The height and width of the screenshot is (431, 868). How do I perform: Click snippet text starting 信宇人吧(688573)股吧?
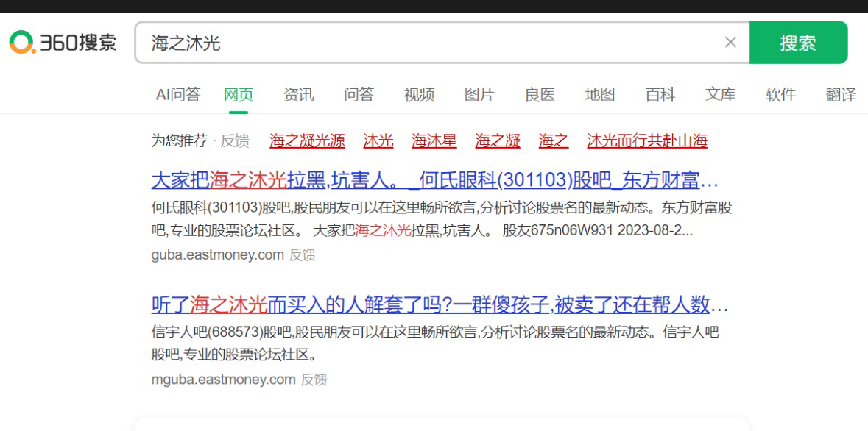(x=435, y=343)
